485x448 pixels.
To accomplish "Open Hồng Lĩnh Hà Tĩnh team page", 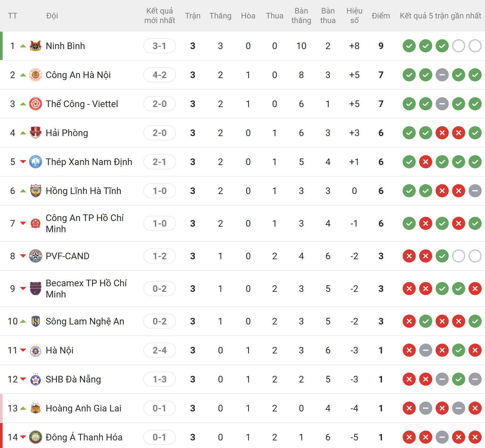I will coord(83,191).
